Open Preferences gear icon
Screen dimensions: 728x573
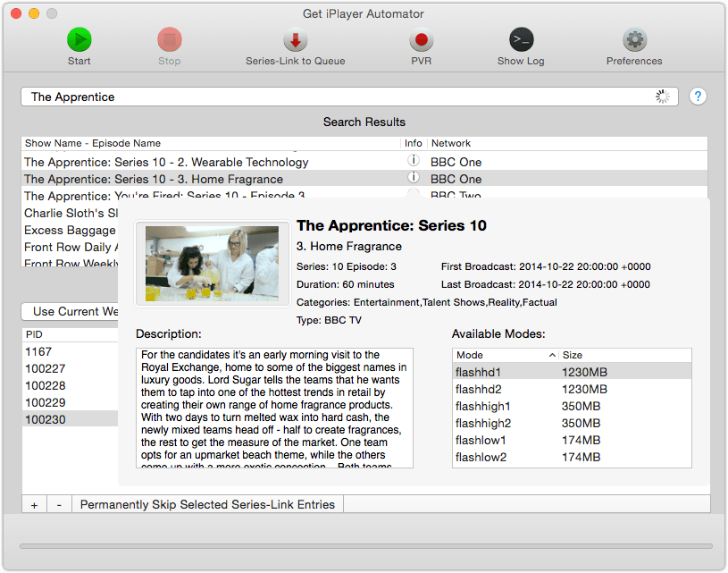[634, 39]
